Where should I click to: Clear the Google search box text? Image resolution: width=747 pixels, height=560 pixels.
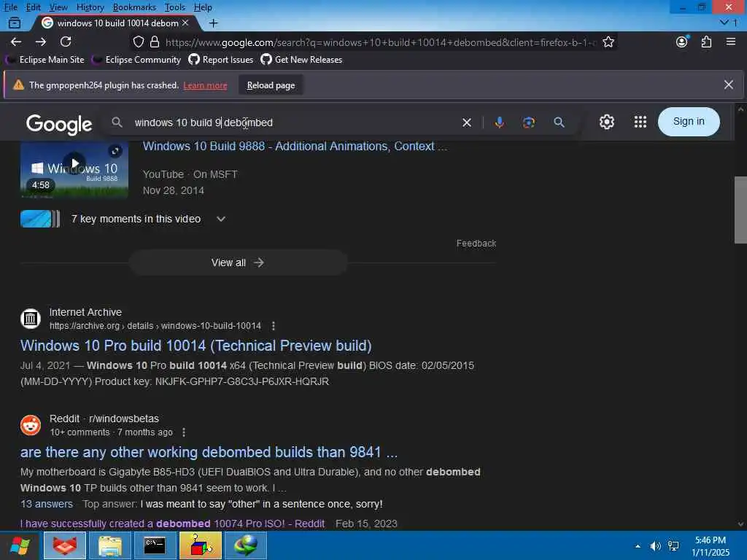point(467,122)
